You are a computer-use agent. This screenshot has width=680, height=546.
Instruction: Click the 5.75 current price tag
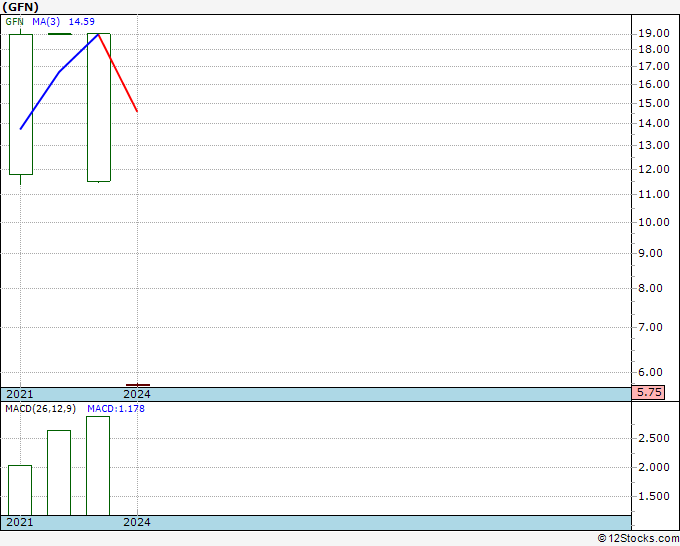coord(648,392)
